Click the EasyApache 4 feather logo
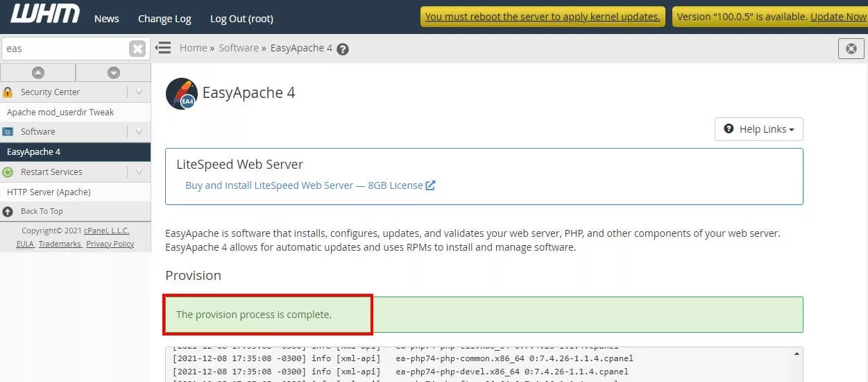Viewport: 868px width, 382px height. (182, 94)
